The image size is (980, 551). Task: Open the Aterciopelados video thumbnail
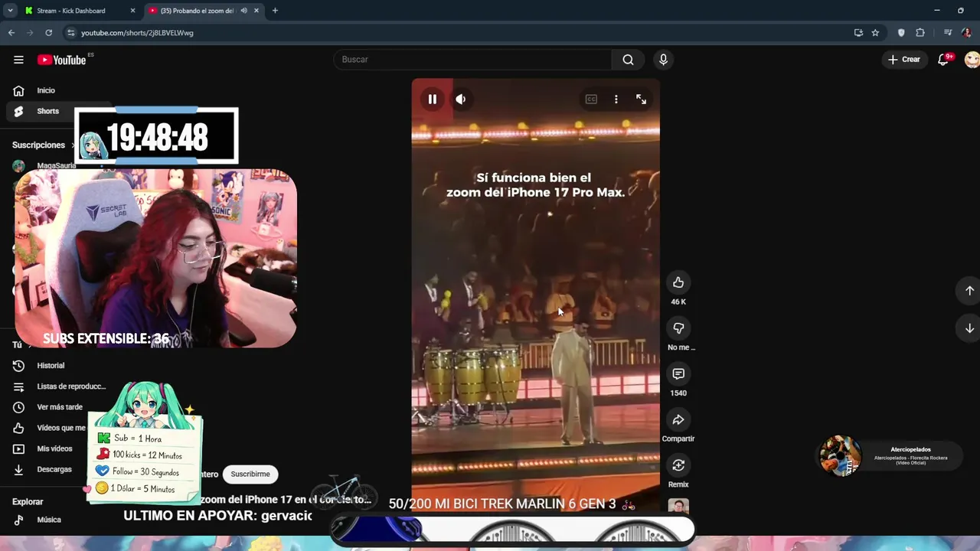pyautogui.click(x=840, y=456)
